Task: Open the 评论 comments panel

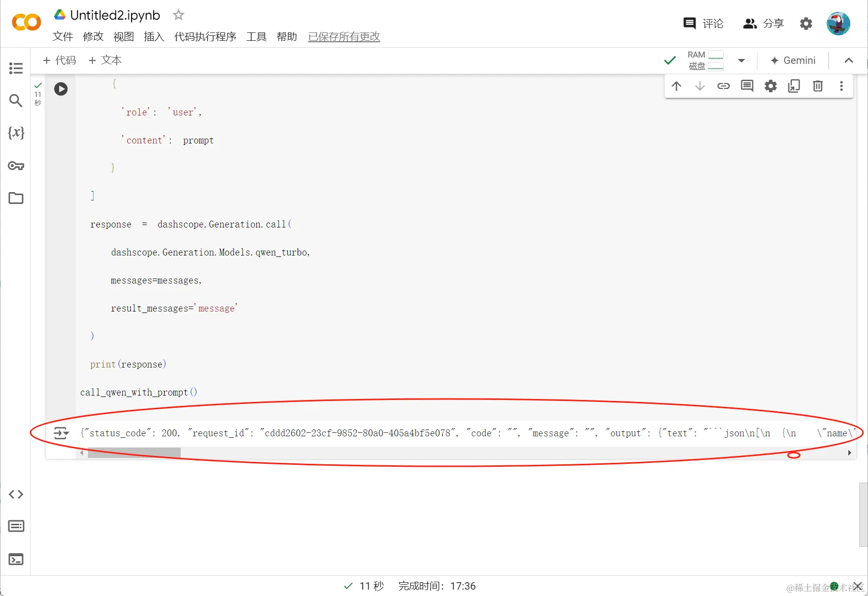Action: pos(703,23)
